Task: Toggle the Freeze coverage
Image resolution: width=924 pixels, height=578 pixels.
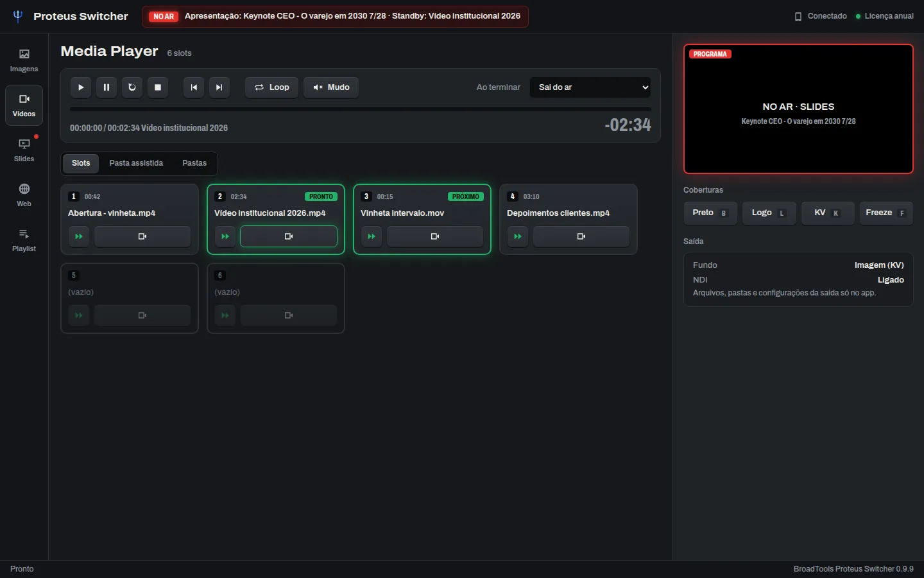Action: 886,213
